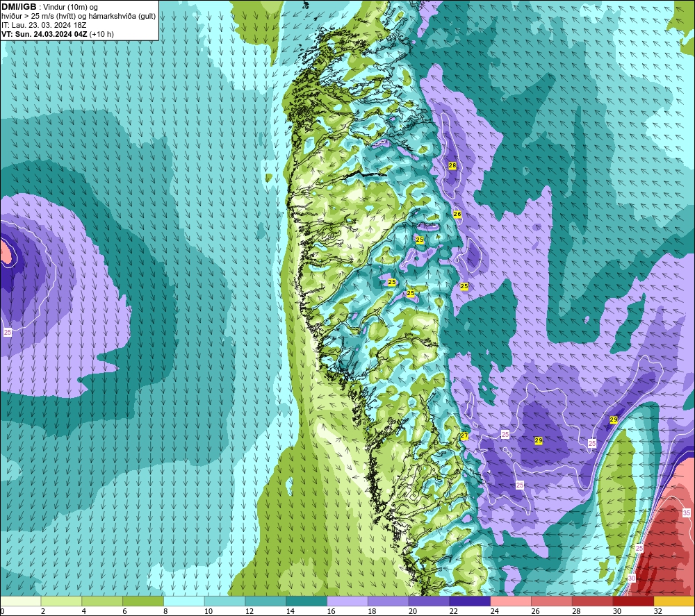This screenshot has width=695, height=616.
Task: Select the 6–8 m/s olive green swatch
Action: coord(143,601)
